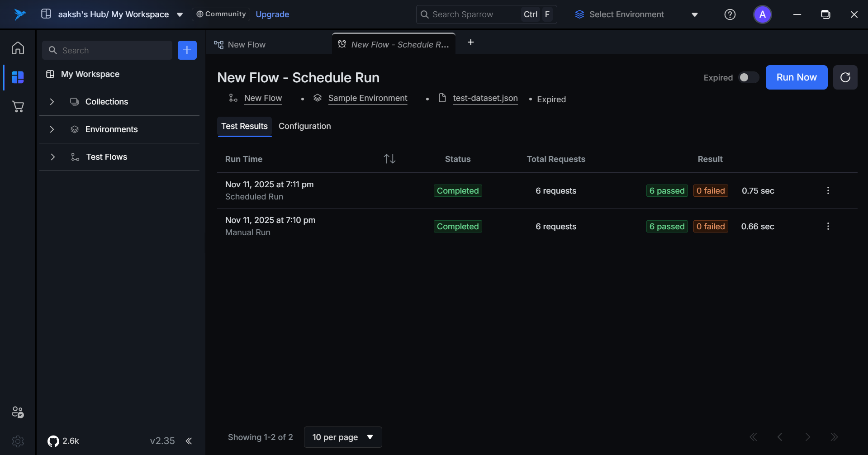Image resolution: width=868 pixels, height=455 pixels.
Task: Sort runs using Run Time sort icon
Action: pyautogui.click(x=389, y=159)
